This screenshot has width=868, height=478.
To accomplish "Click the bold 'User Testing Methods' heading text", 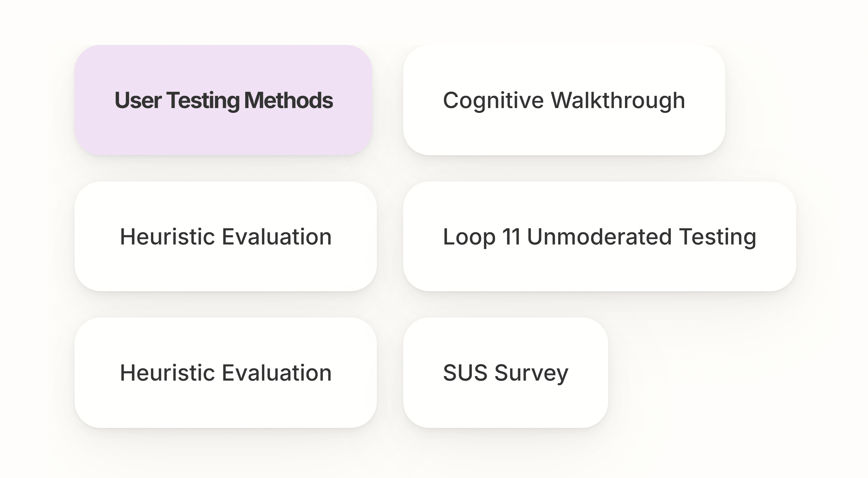I will (x=224, y=100).
